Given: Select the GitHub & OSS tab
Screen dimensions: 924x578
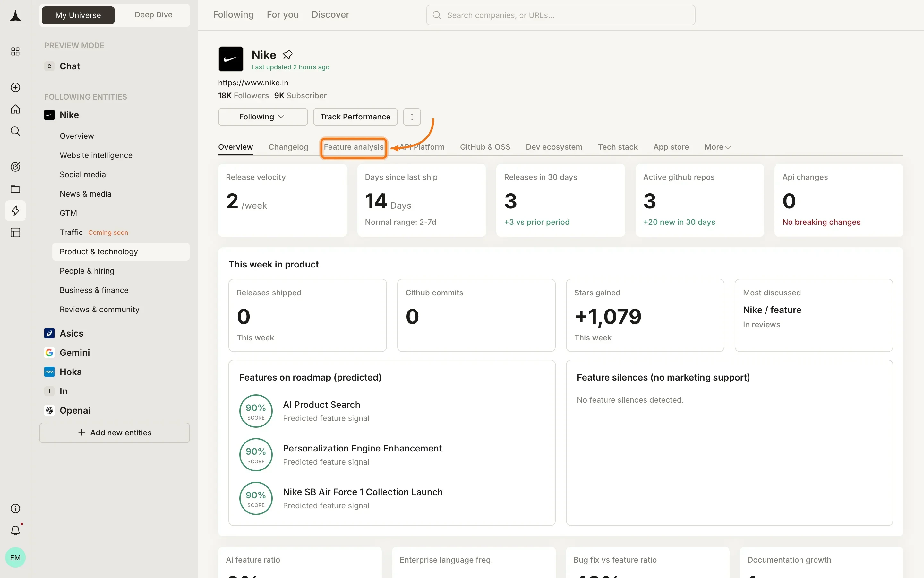Looking at the screenshot, I should 485,147.
